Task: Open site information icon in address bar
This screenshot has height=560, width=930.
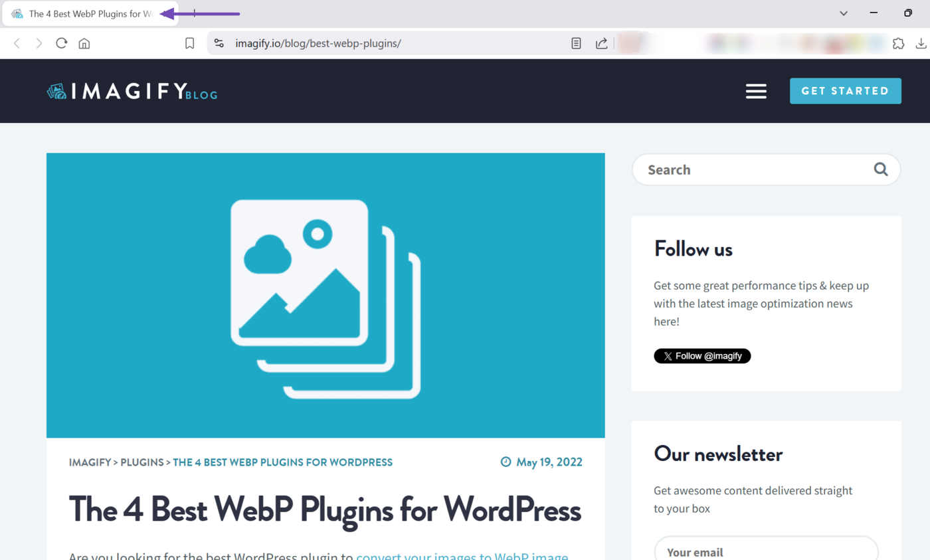Action: 219,44
